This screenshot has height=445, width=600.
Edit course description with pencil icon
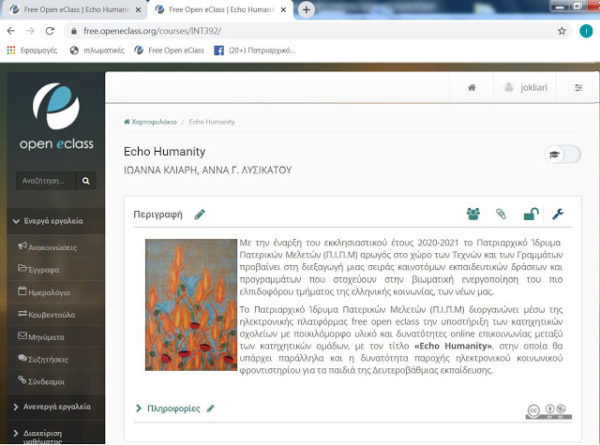200,214
